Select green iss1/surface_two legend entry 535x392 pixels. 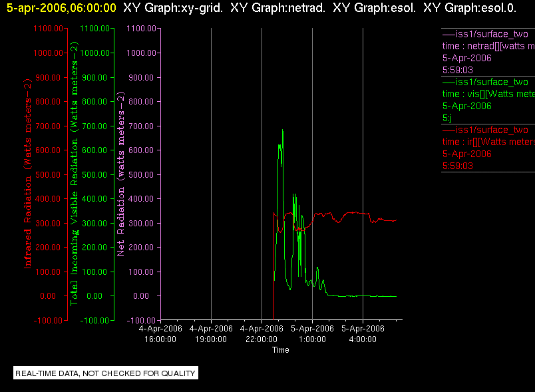pos(485,82)
